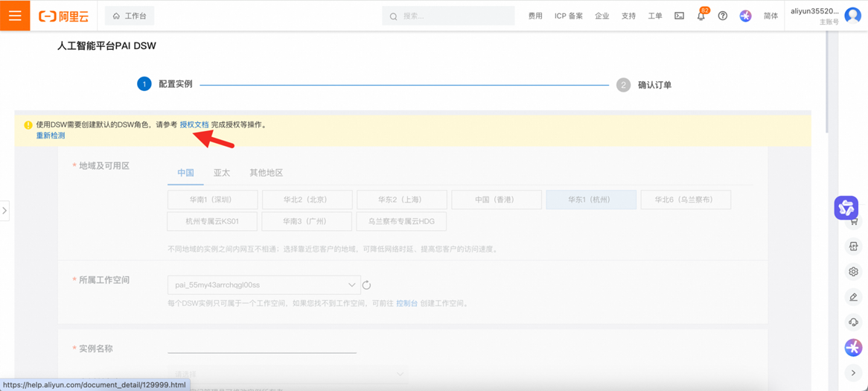The width and height of the screenshot is (868, 391).
Task: Open the 请选择 dropdown below instance name
Action: click(x=288, y=374)
